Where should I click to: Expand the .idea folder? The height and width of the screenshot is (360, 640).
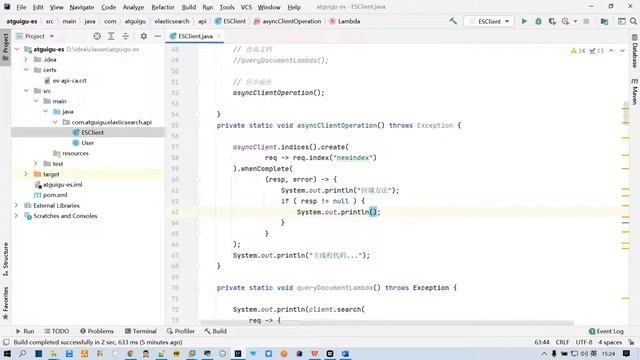26,60
